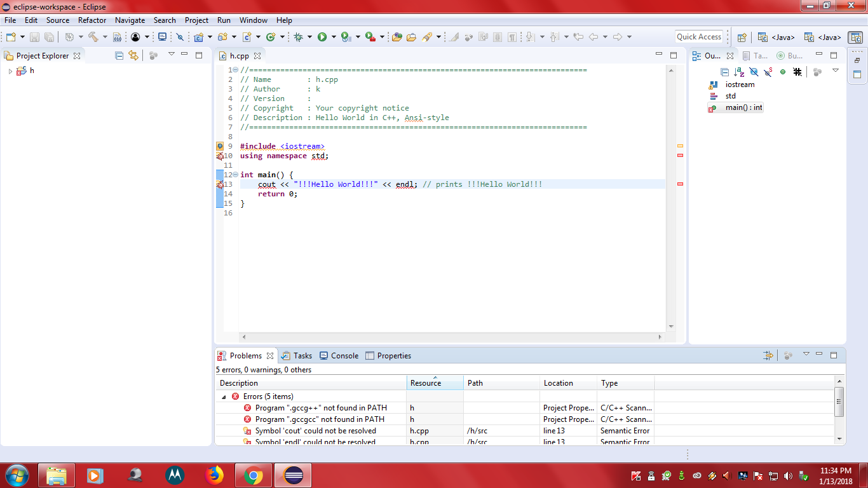Expand the h project tree node
Image resolution: width=868 pixels, height=488 pixels.
10,71
